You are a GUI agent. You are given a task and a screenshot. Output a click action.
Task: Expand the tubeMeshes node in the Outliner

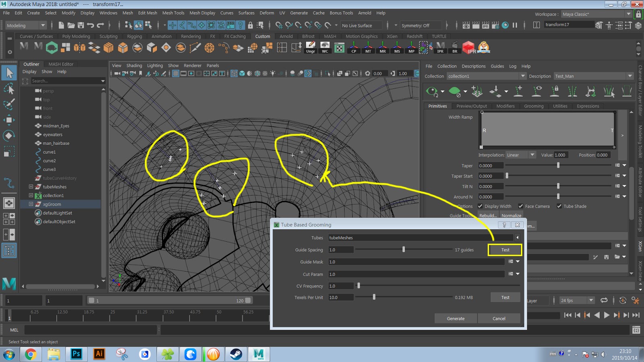click(31, 187)
